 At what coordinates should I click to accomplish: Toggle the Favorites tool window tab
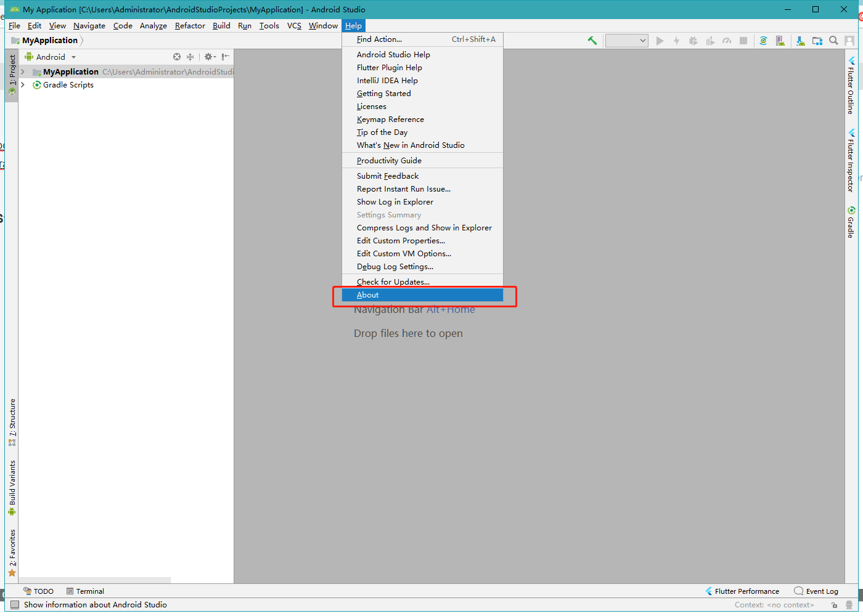pyautogui.click(x=12, y=553)
